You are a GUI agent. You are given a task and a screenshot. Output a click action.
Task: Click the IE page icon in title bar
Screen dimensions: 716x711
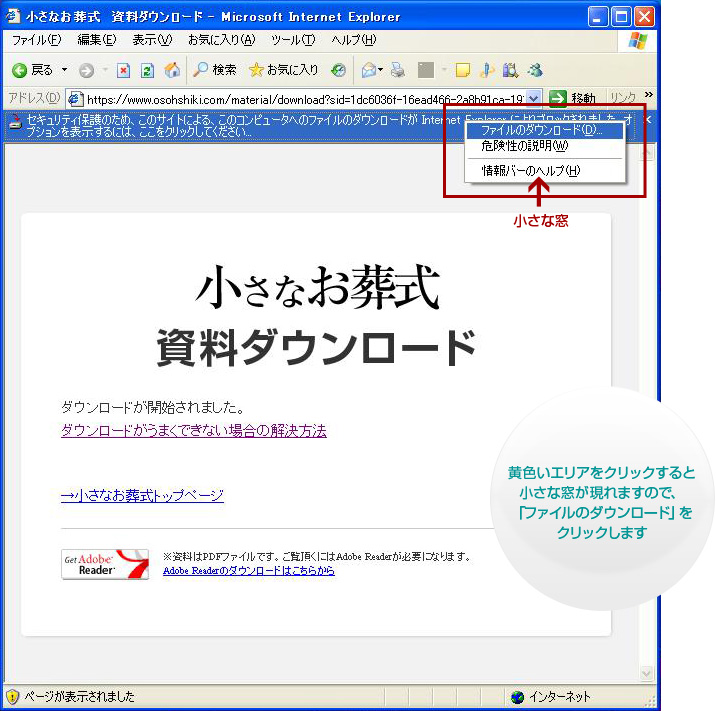click(x=13, y=16)
